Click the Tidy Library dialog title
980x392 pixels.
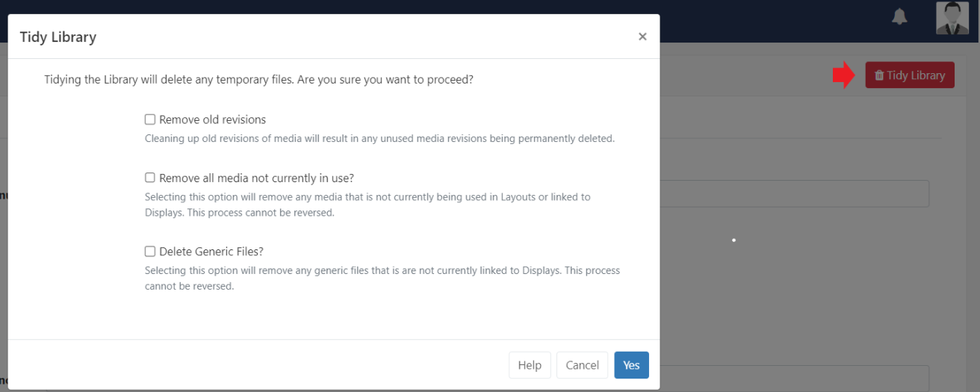[x=58, y=37]
